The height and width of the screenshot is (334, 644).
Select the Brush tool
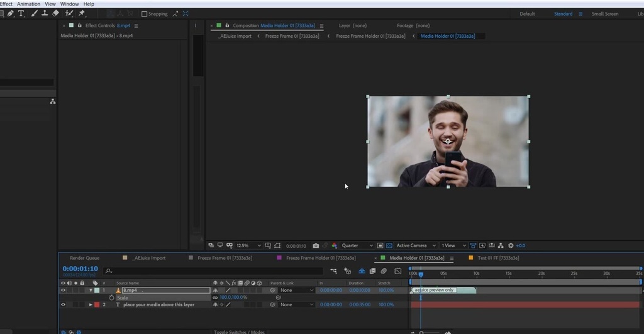pyautogui.click(x=34, y=14)
